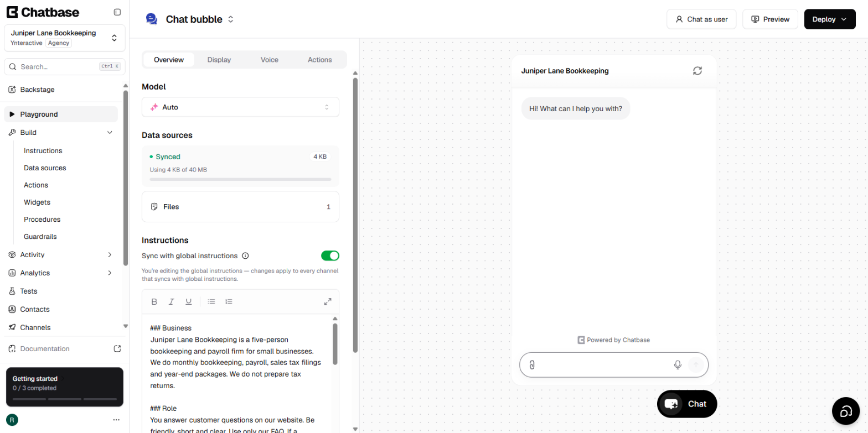This screenshot has width=868, height=433.
Task: Toggle italic formatting
Action: coord(172,301)
